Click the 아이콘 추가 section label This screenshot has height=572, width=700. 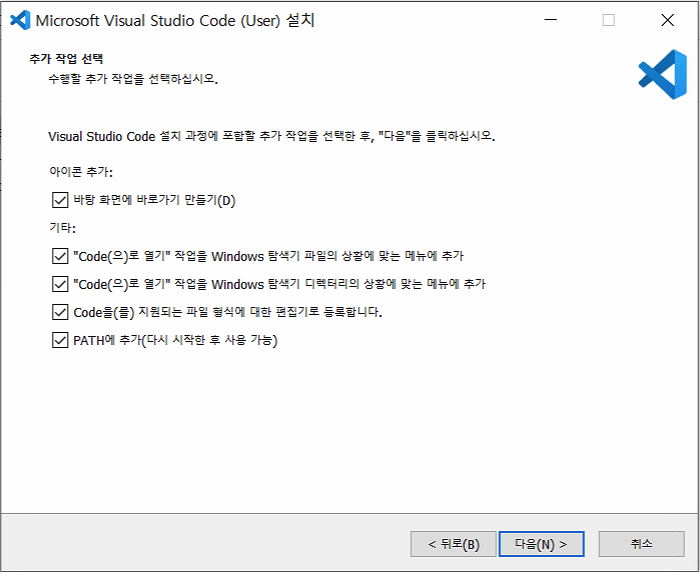[x=80, y=172]
